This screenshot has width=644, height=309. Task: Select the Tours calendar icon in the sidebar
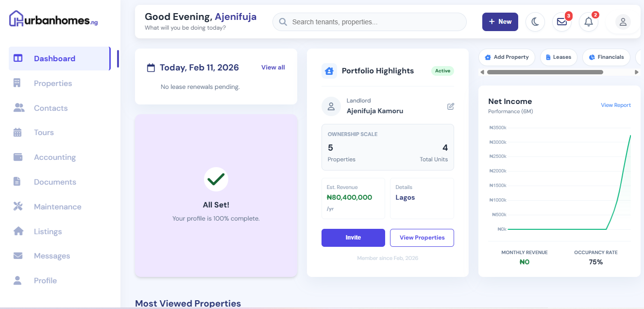coord(18,132)
